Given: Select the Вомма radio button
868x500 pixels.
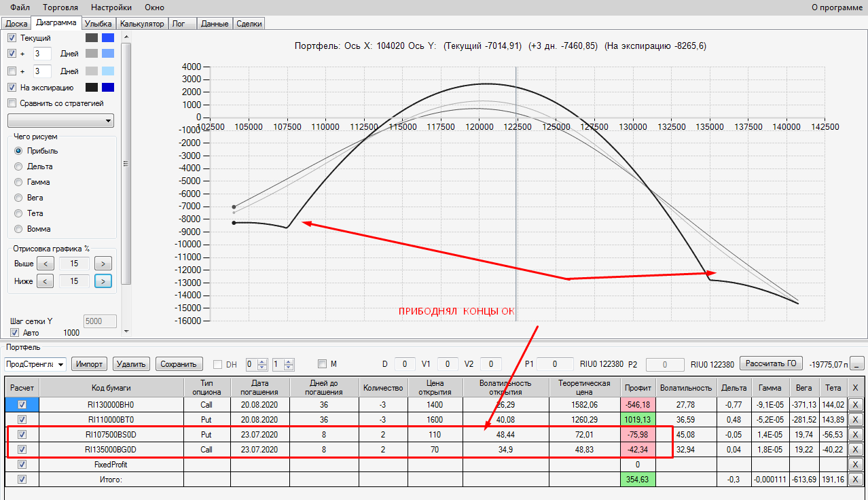Looking at the screenshot, I should (x=18, y=229).
